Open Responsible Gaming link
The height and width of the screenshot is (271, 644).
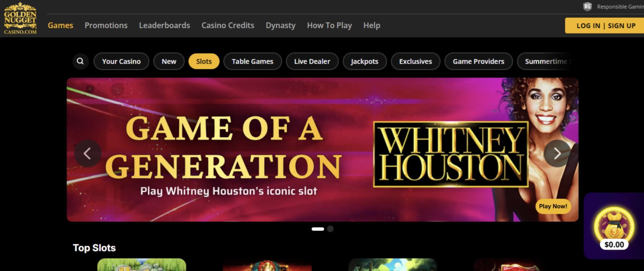[x=620, y=7]
